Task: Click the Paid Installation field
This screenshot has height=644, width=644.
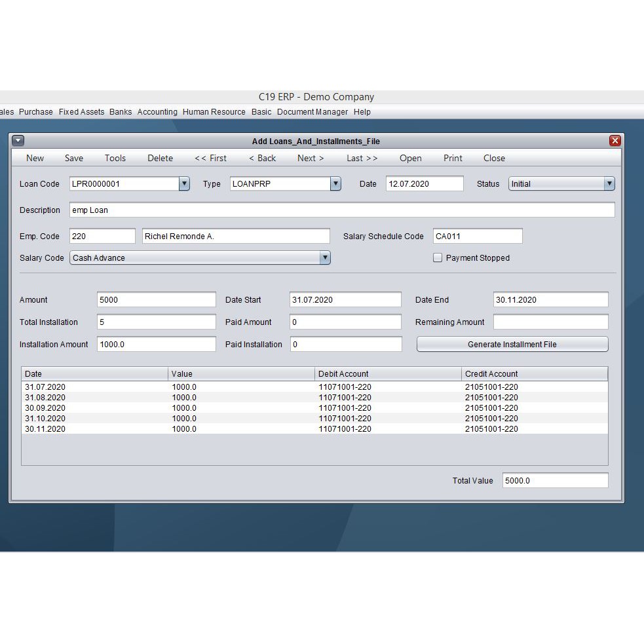Action: tap(346, 344)
